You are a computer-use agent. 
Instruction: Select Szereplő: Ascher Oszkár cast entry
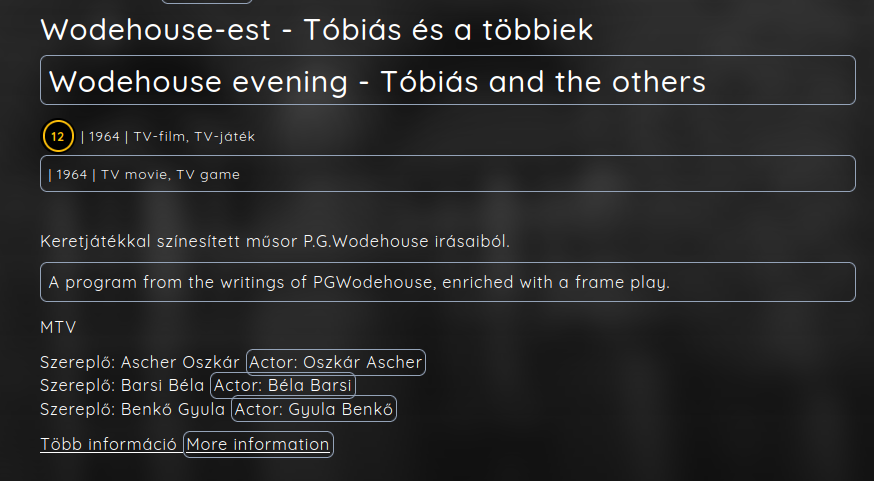click(x=140, y=362)
